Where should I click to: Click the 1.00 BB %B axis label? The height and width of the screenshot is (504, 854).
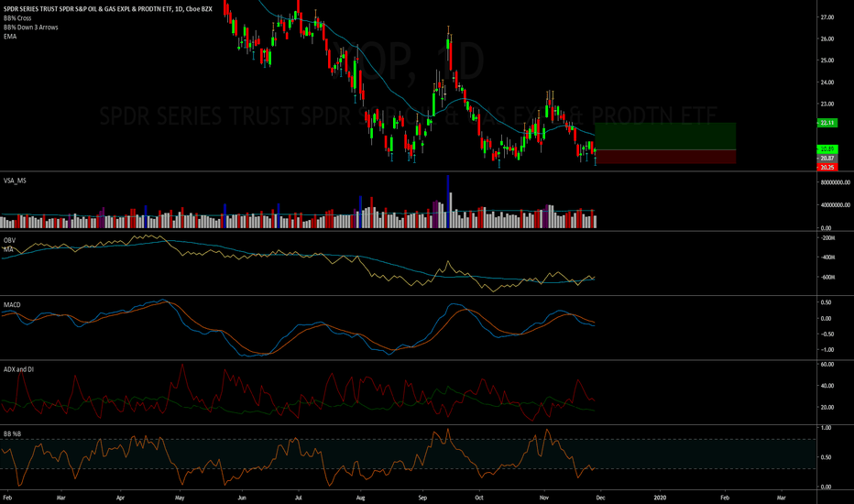pyautogui.click(x=827, y=428)
